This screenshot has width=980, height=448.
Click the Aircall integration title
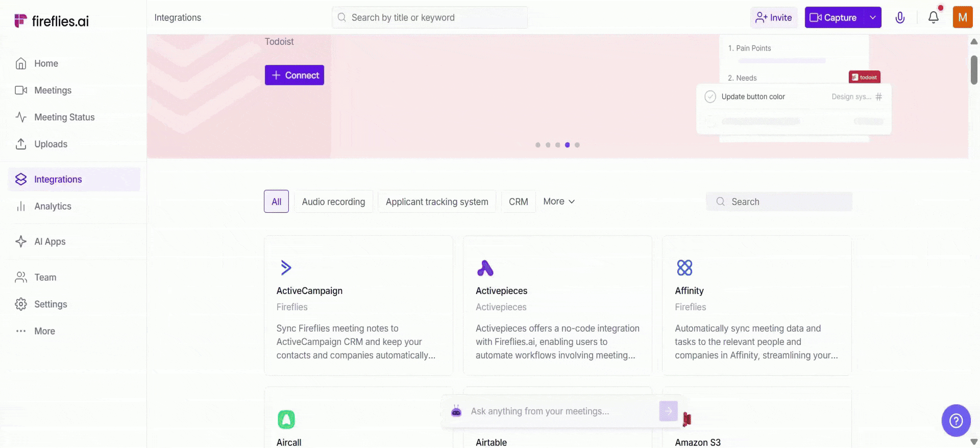click(x=289, y=442)
